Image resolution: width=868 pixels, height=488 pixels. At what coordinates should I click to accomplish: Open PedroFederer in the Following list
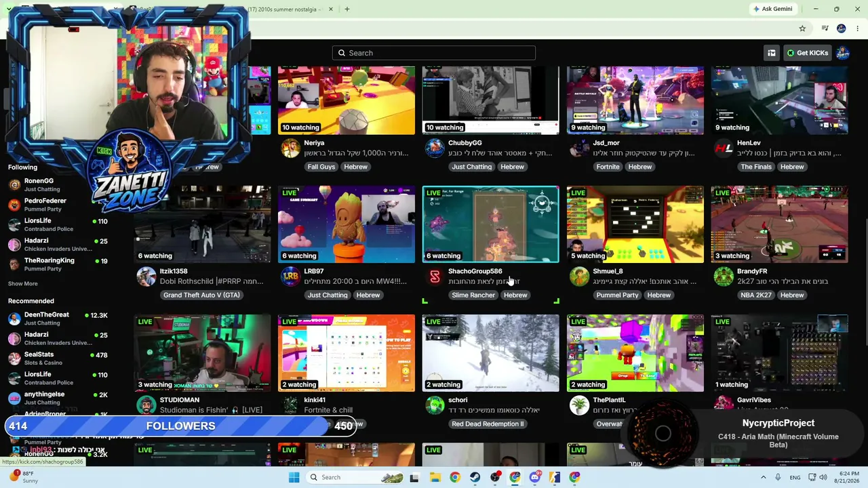point(57,204)
